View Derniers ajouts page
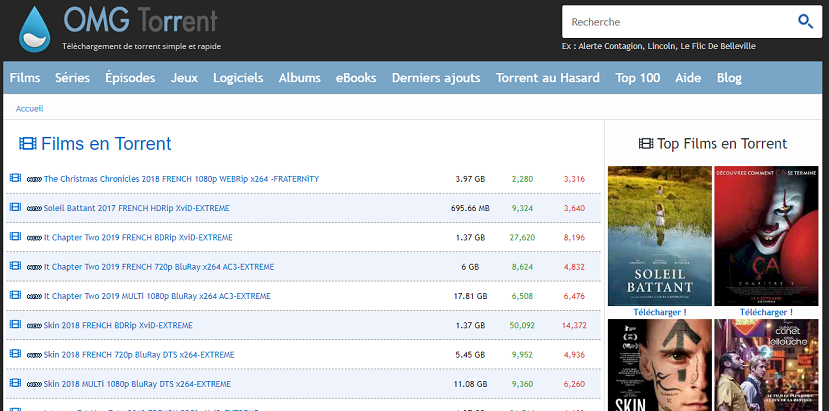The image size is (829, 411). pyautogui.click(x=436, y=78)
